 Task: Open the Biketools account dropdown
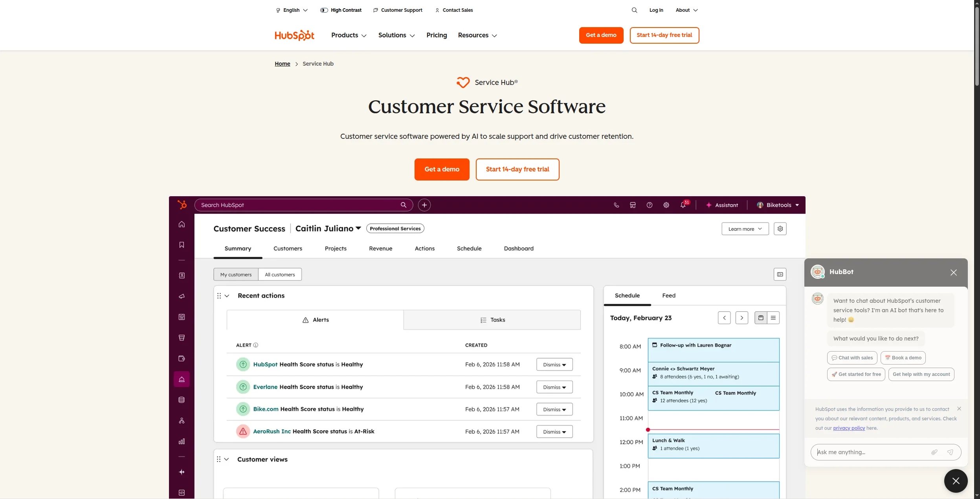click(x=778, y=205)
